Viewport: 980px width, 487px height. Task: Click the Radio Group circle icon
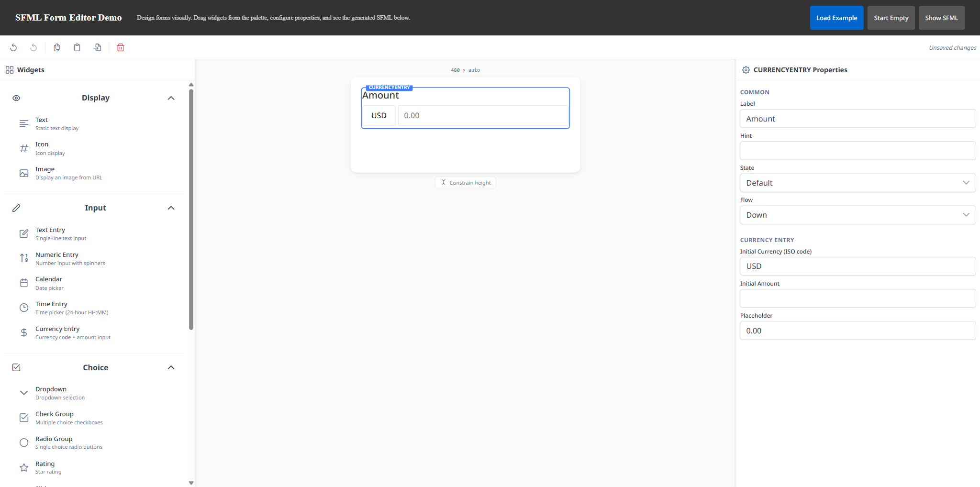pyautogui.click(x=24, y=443)
